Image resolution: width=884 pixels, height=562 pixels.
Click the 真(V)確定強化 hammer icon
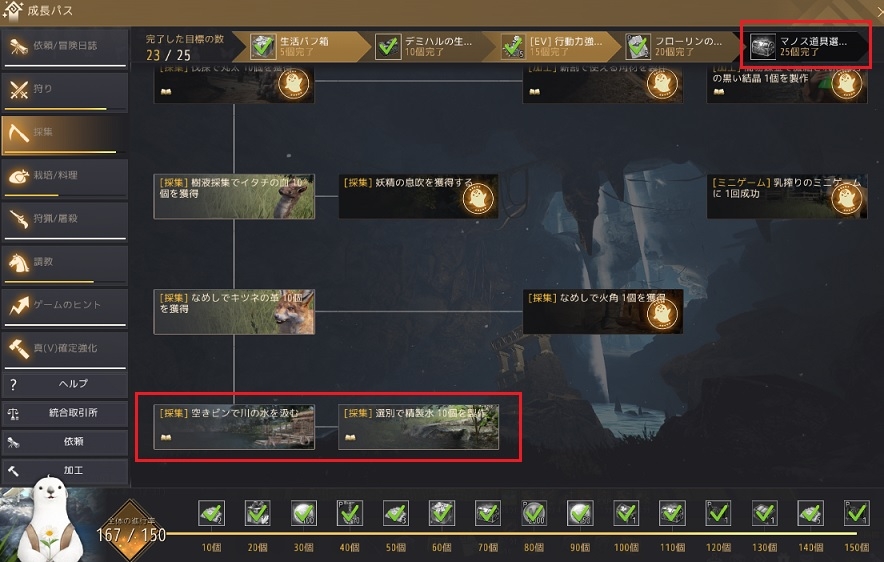click(x=19, y=349)
